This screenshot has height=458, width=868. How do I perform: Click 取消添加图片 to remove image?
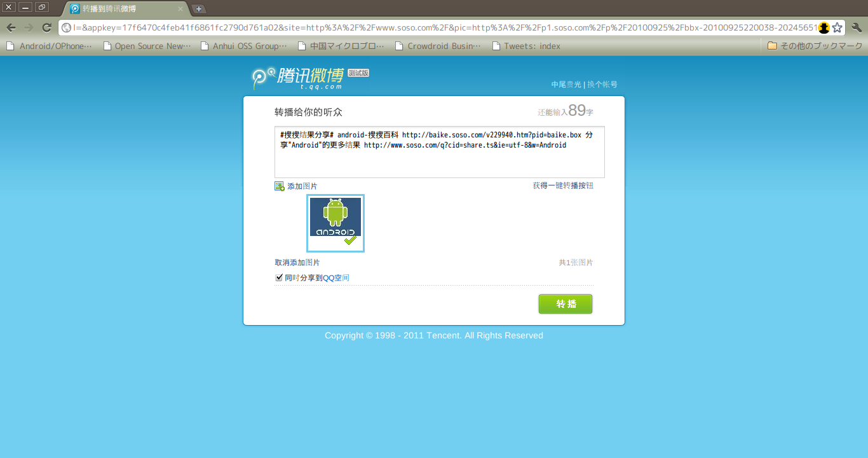[x=297, y=263]
